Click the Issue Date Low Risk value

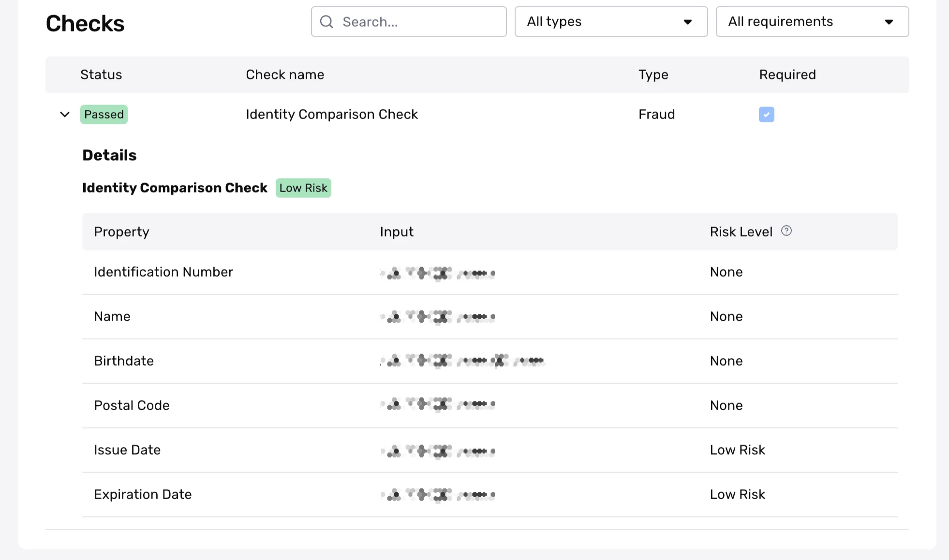tap(737, 450)
